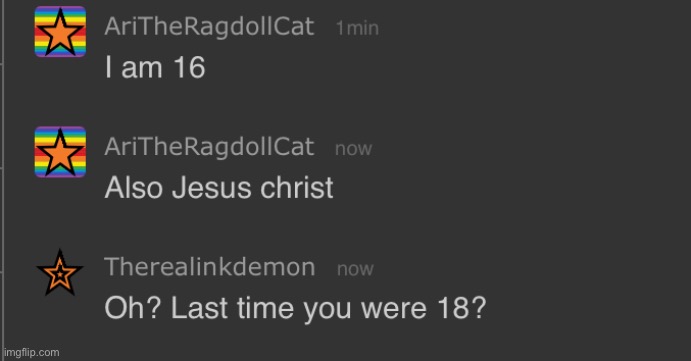
Task: Click the imgflip.com watermark
Action: pyautogui.click(x=31, y=353)
